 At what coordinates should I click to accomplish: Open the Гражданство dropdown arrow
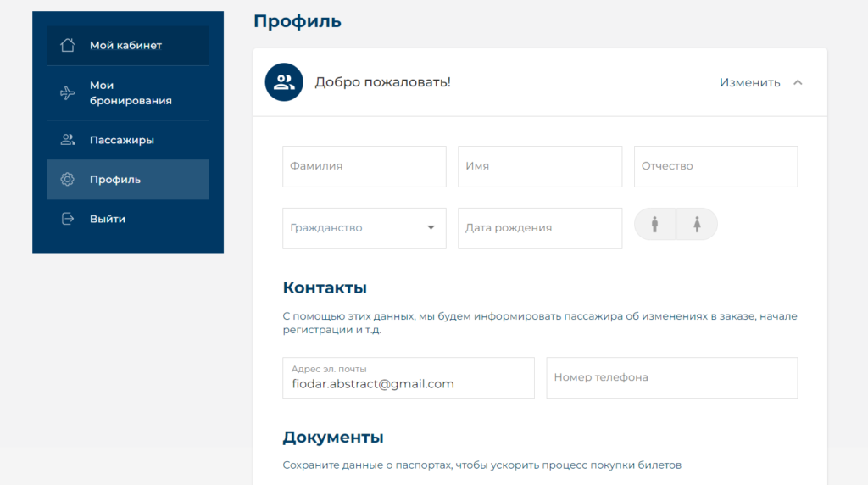pyautogui.click(x=431, y=228)
